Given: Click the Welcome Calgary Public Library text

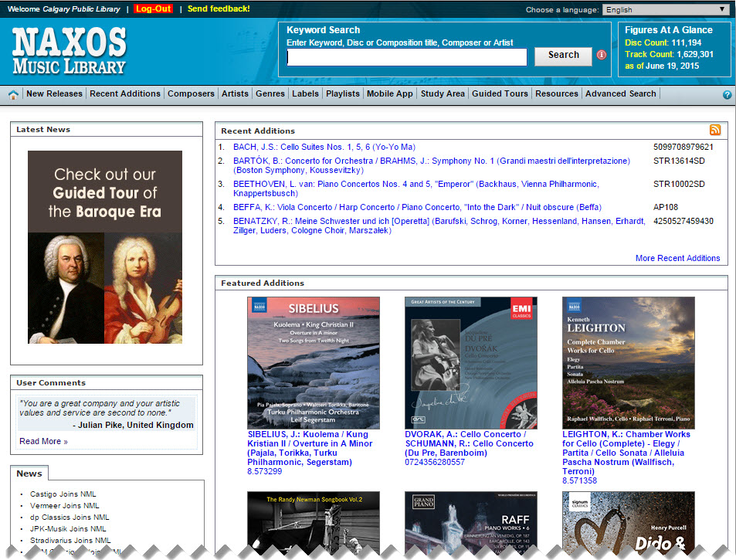Looking at the screenshot, I should click(x=64, y=9).
